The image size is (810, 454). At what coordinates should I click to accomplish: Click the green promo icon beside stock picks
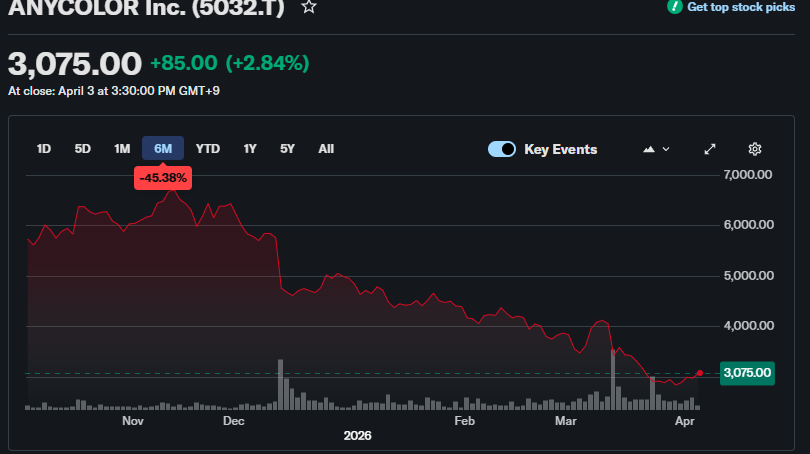click(675, 6)
